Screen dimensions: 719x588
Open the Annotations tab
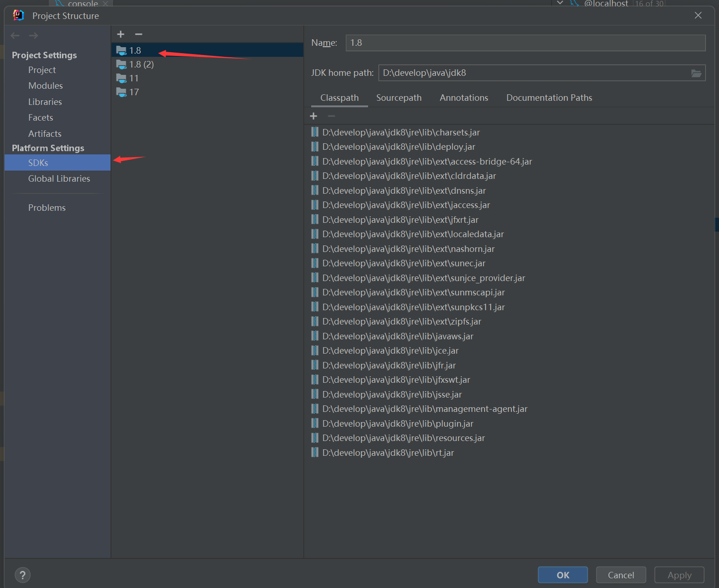pos(464,98)
